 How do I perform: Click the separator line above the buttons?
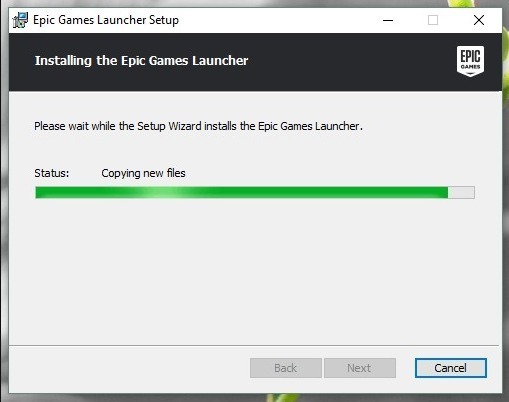coord(254,345)
